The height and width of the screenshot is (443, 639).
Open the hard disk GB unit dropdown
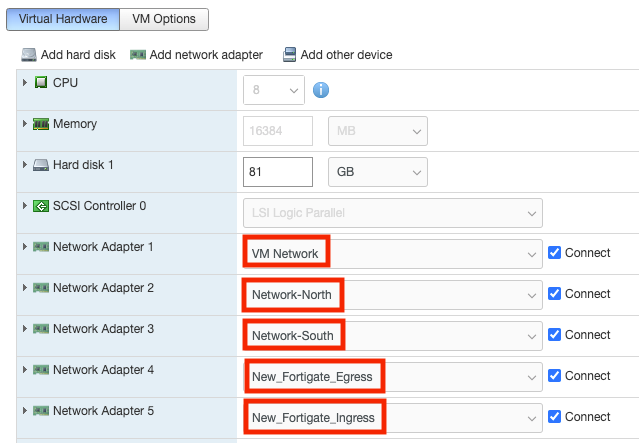coord(377,172)
